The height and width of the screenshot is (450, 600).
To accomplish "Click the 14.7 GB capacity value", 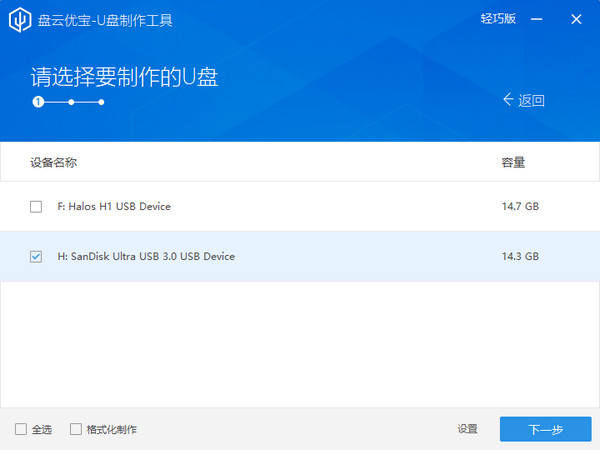I will [520, 207].
